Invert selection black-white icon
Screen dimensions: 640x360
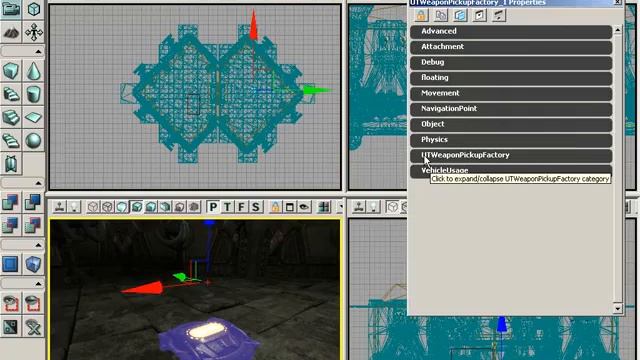coord(11,327)
